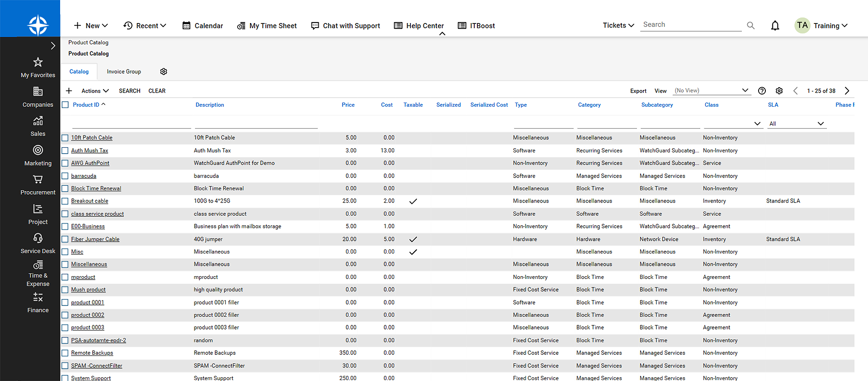Toggle the select-all header checkbox
868x381 pixels.
(65, 105)
